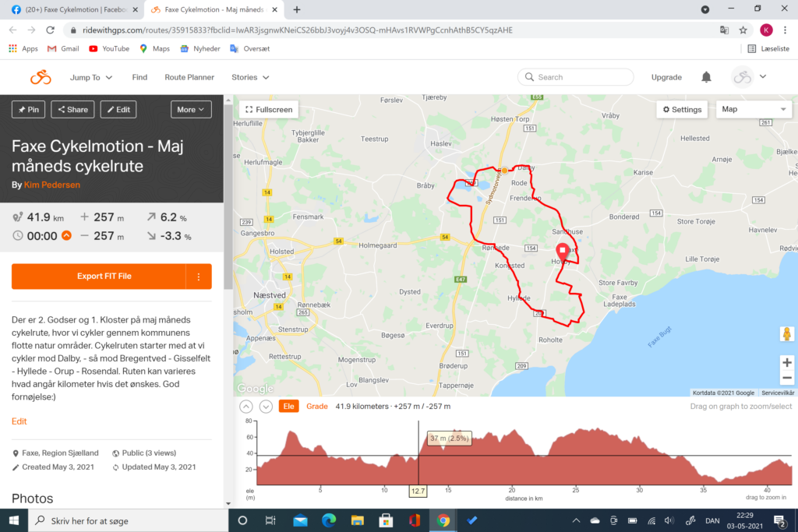Toggle the Grade graph view
Image resolution: width=798 pixels, height=532 pixels.
coord(316,407)
